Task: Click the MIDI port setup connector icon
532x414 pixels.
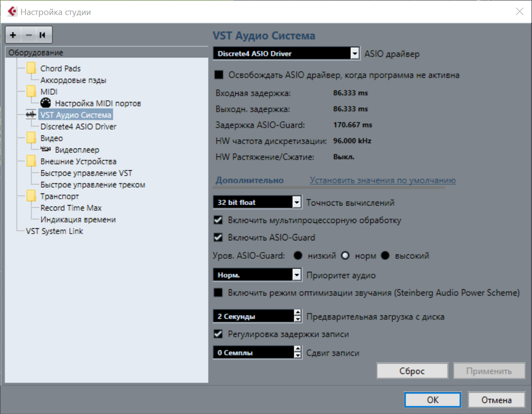Action: 46,103
